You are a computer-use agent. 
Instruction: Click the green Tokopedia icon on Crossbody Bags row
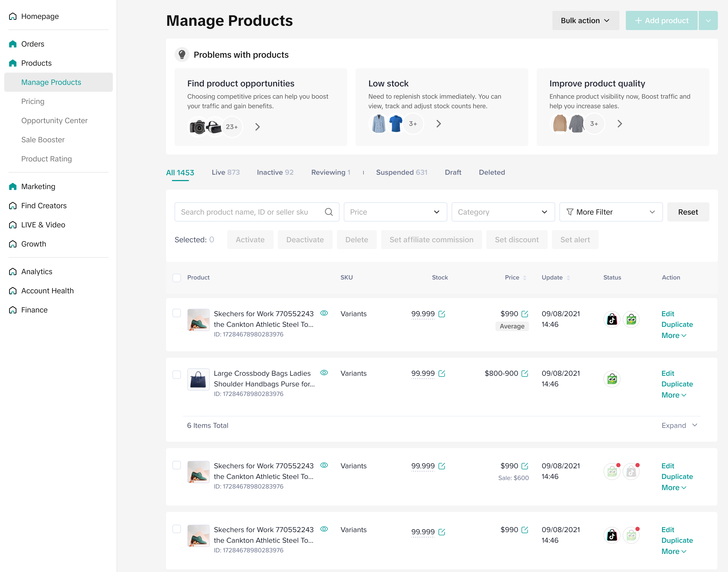(x=612, y=379)
